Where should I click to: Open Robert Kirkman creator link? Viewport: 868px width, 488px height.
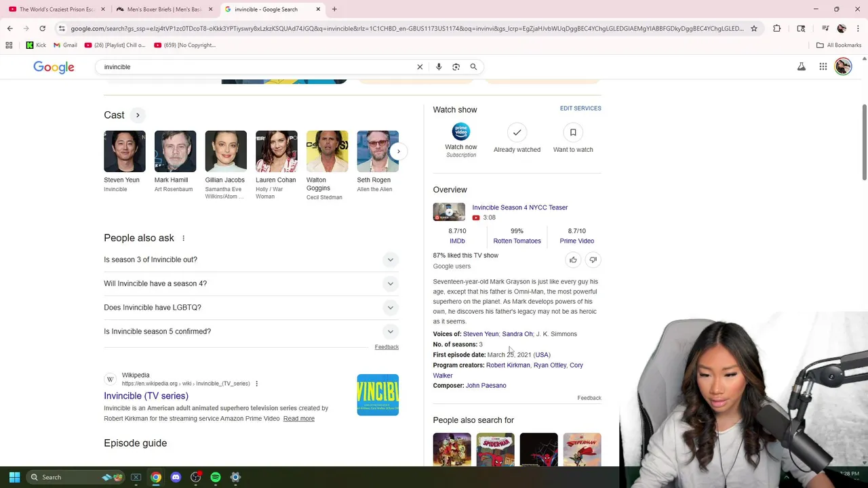tap(508, 365)
